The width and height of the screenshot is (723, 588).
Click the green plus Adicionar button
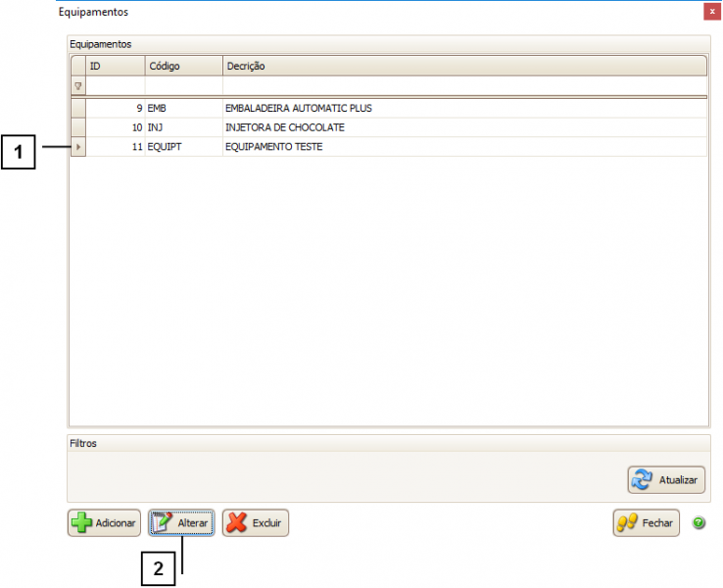point(104,523)
